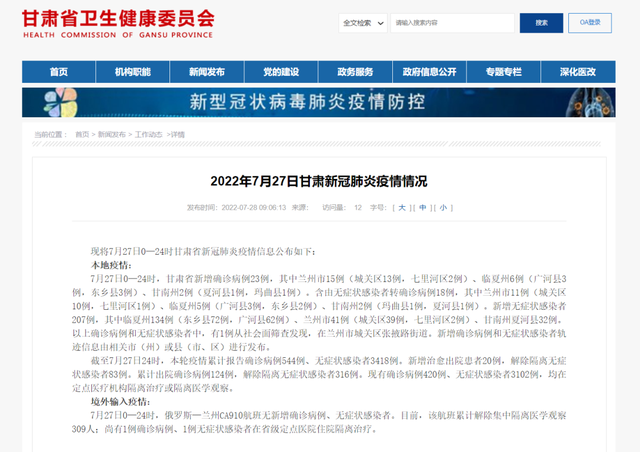
Task: Open the 党的建设 navigation item
Action: [x=281, y=72]
